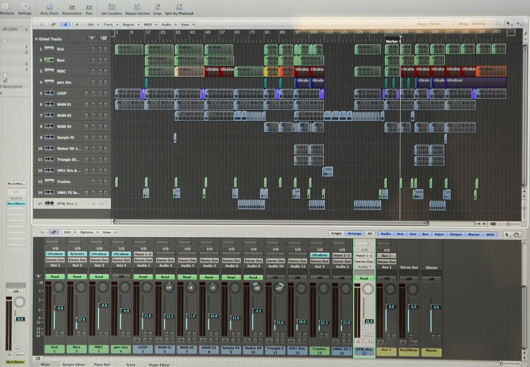Open the Kick channel Read automation menu
The width and height of the screenshot is (530, 367).
[55, 276]
